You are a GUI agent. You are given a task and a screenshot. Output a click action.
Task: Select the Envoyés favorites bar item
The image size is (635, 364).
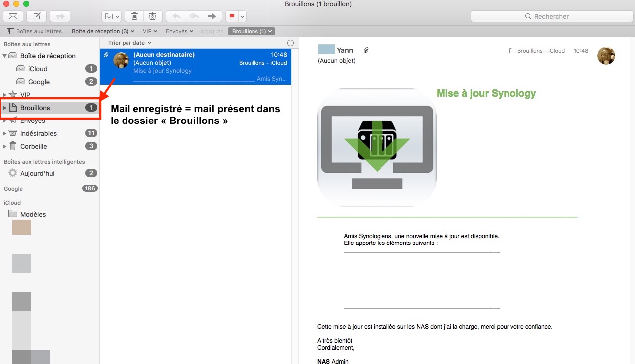coord(179,31)
